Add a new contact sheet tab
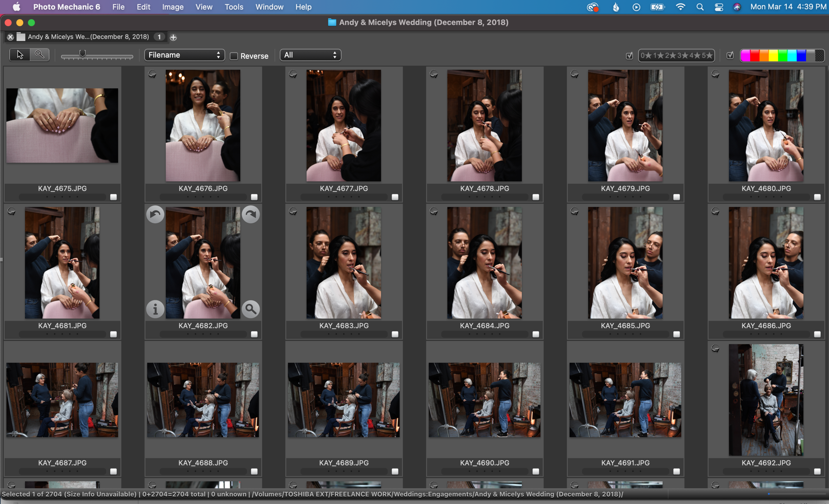This screenshot has height=504, width=829. (173, 37)
